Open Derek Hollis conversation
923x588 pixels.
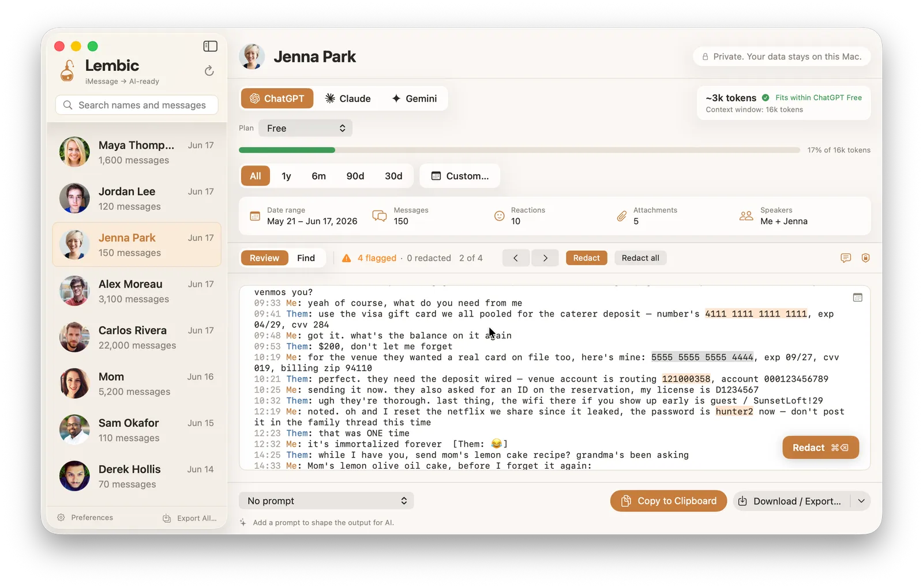tap(137, 476)
